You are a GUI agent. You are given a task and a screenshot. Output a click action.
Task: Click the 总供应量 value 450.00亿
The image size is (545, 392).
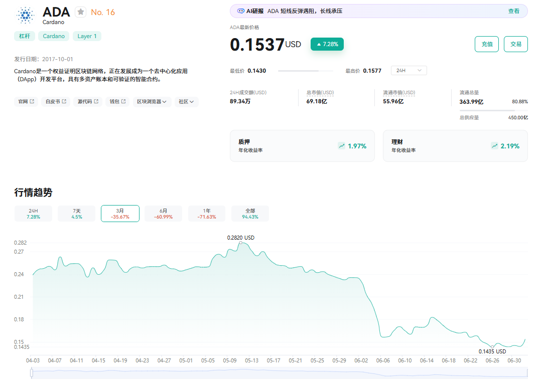[x=518, y=118]
